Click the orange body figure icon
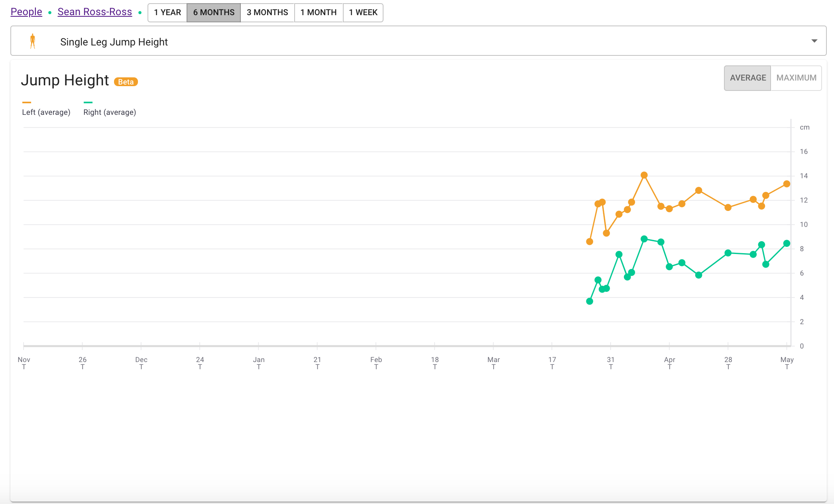Viewport: 834px width, 504px height. (x=33, y=41)
